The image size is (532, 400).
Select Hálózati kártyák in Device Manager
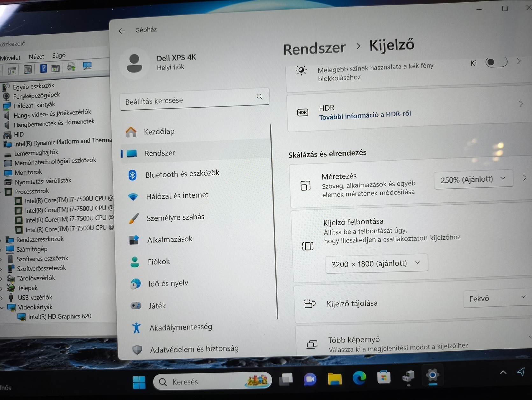tap(34, 105)
